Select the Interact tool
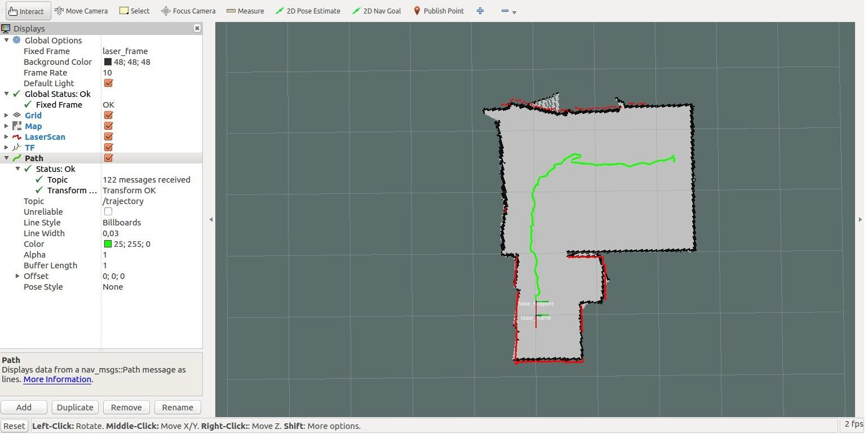This screenshot has width=868, height=434. tap(27, 11)
